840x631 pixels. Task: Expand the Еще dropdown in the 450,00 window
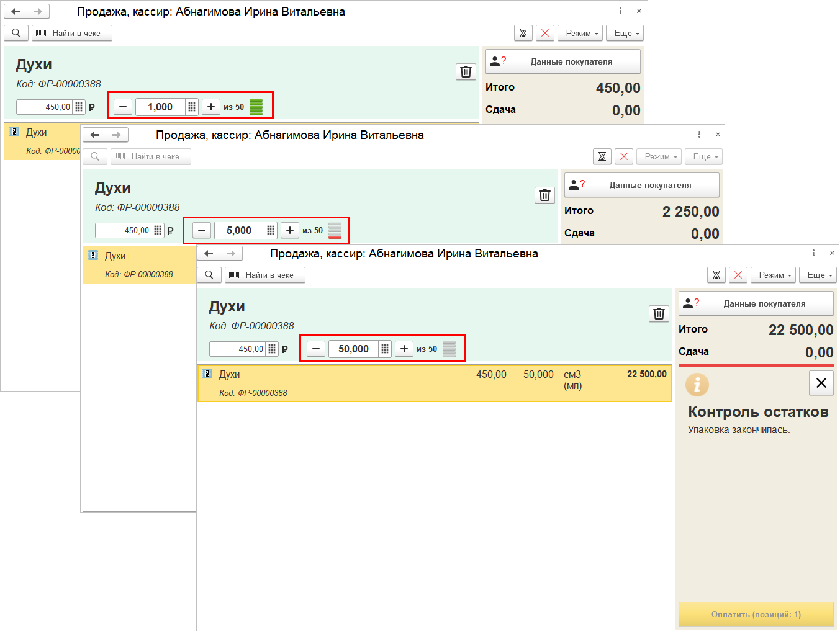(x=625, y=33)
